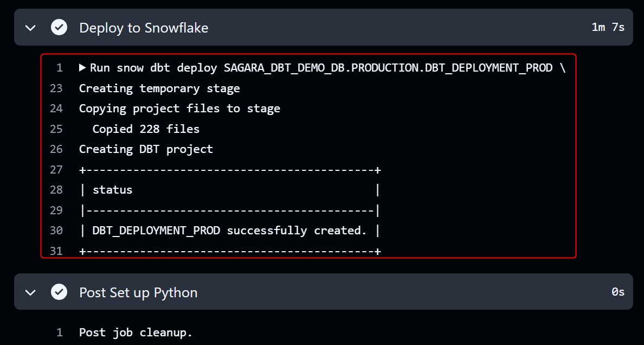The width and height of the screenshot is (644, 345).
Task: Select log line number 30
Action: pos(56,231)
